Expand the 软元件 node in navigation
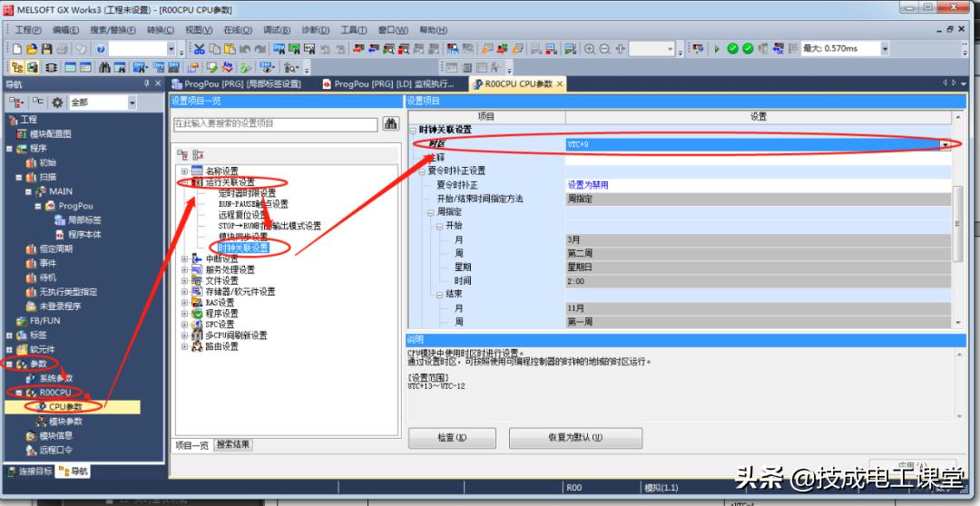Image resolution: width=980 pixels, height=506 pixels. [9, 349]
